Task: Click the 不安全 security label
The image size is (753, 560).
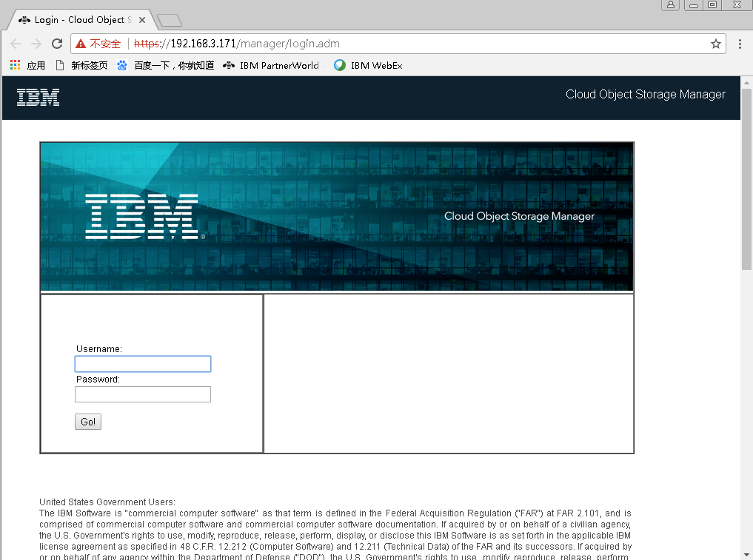Action: click(x=105, y=44)
